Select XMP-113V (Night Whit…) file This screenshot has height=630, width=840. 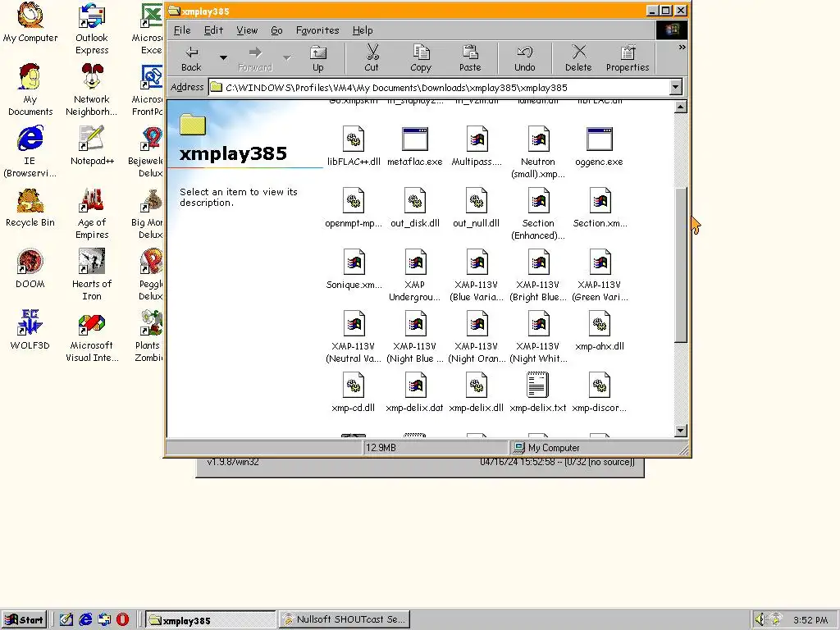(538, 337)
